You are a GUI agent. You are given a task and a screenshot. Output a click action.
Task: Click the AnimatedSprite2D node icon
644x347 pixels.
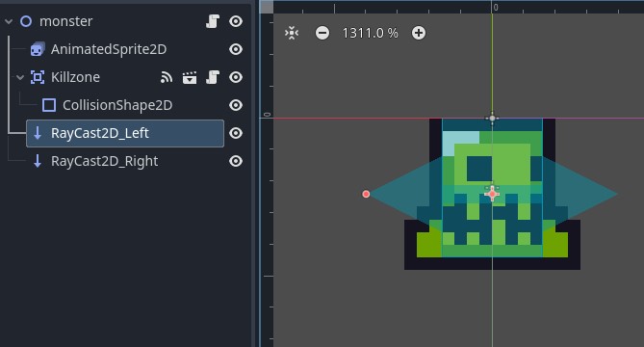click(38, 49)
